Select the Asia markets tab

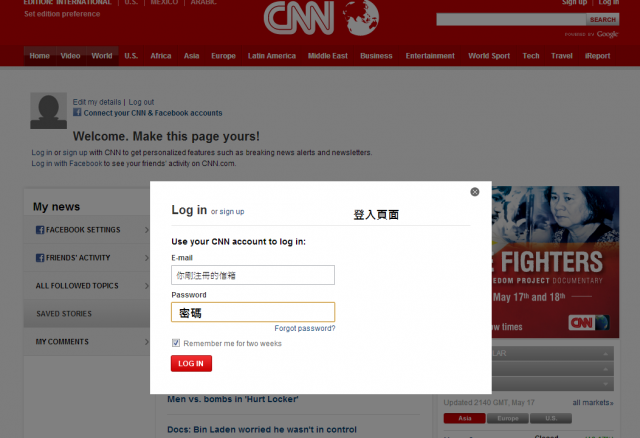464,418
